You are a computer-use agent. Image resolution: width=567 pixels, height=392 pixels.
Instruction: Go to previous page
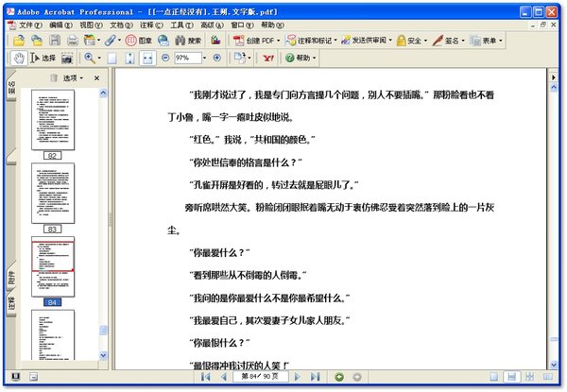point(224,377)
